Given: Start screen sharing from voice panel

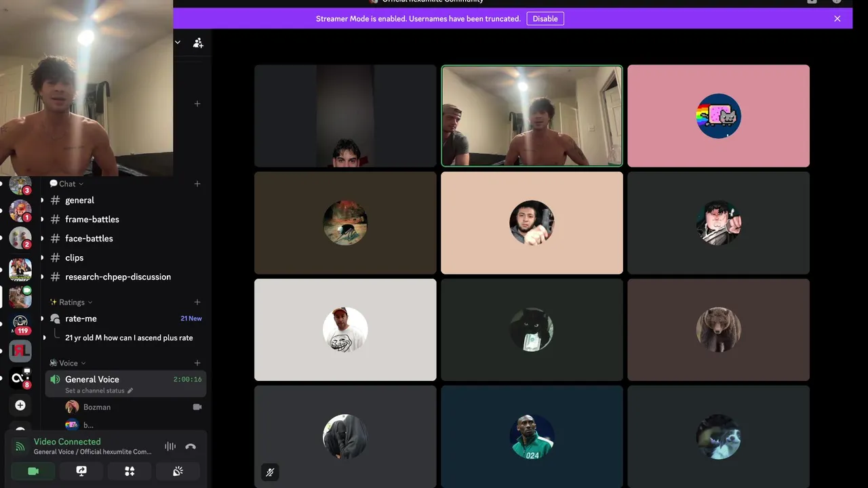Looking at the screenshot, I should pyautogui.click(x=81, y=471).
